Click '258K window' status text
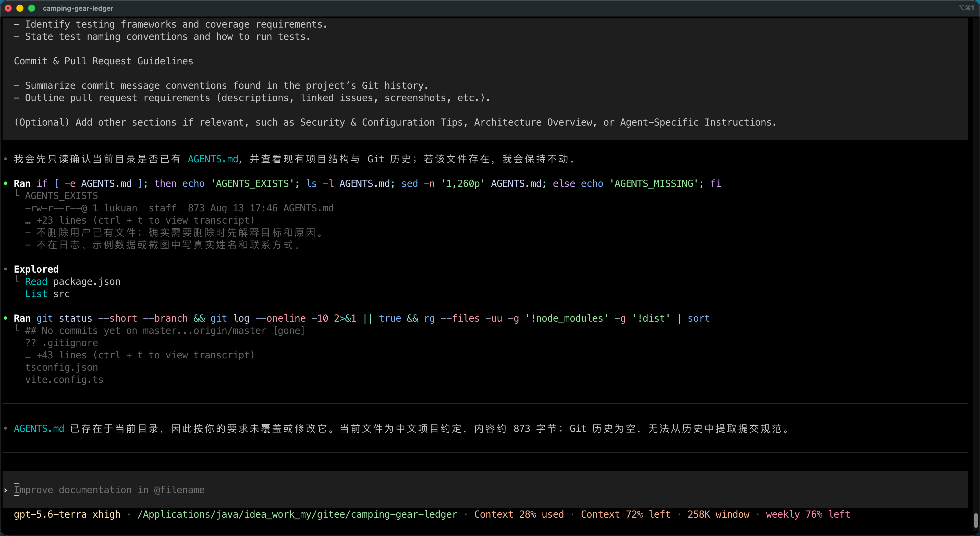This screenshot has width=980, height=536. pos(718,514)
